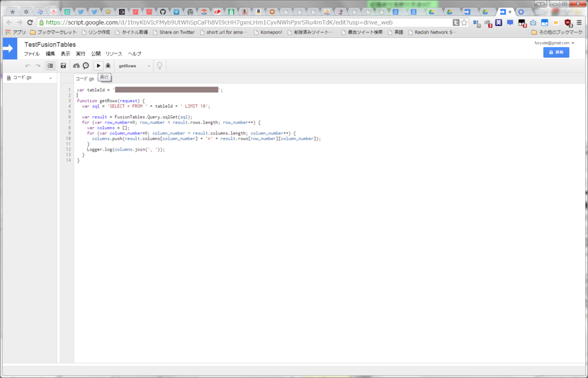Select コード.gs in the file sidebar
The height and width of the screenshot is (378, 588).
[22, 78]
